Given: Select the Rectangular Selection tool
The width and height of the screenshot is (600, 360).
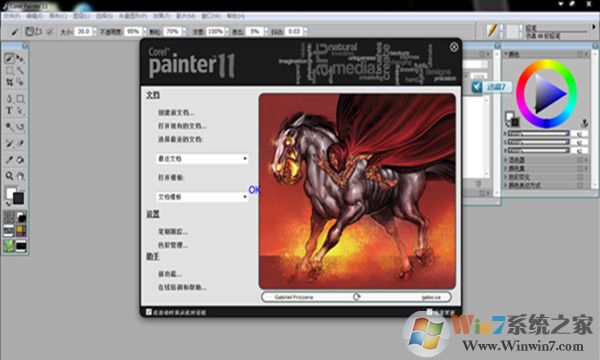Looking at the screenshot, I should click(9, 70).
